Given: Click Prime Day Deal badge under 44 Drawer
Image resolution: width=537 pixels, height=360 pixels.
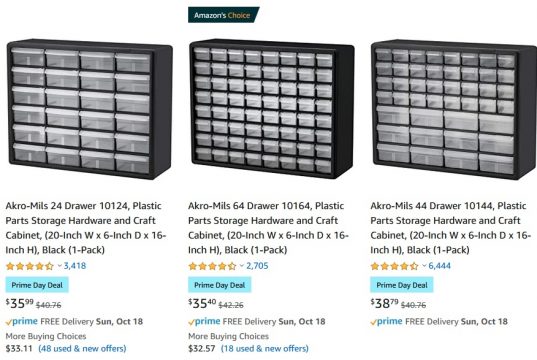Looking at the screenshot, I should tap(402, 285).
